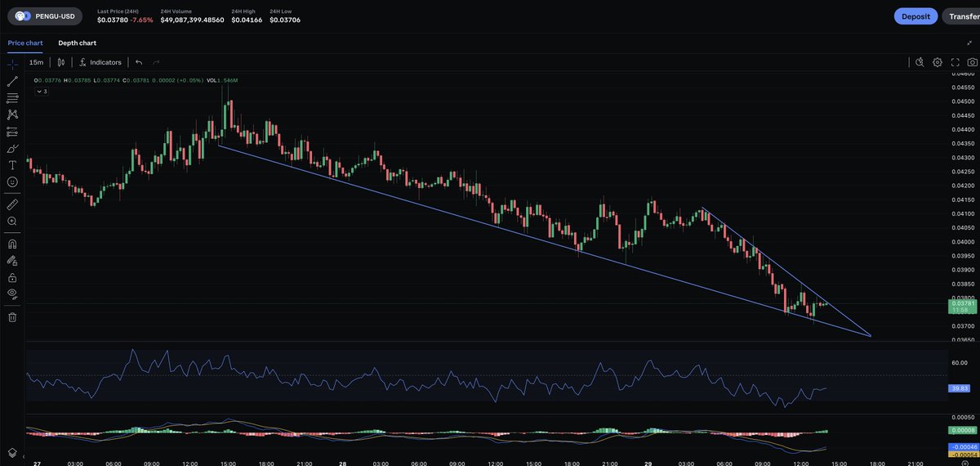Image resolution: width=980 pixels, height=466 pixels.
Task: Click the MACD histogram label 0.00008
Action: pyautogui.click(x=964, y=430)
